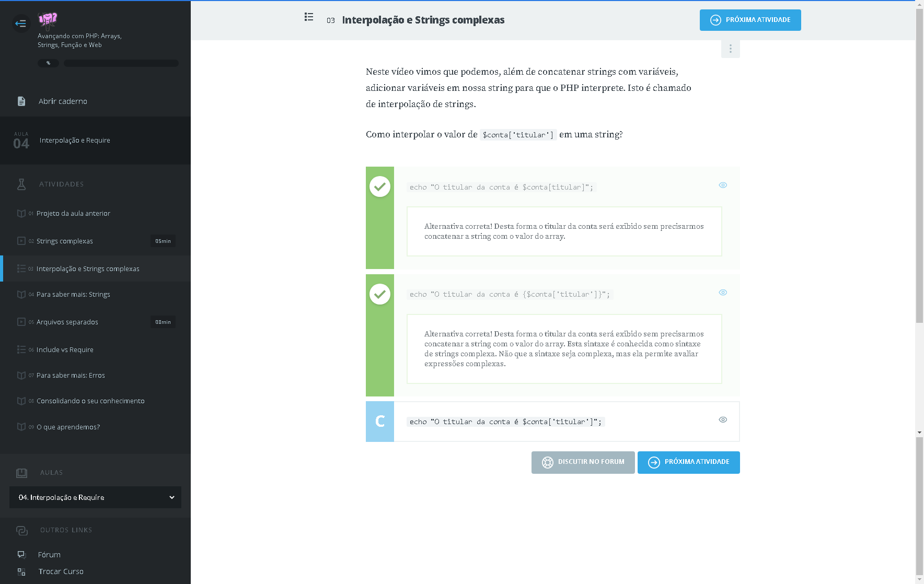
Task: Select alternative C answer letter
Action: 380,422
